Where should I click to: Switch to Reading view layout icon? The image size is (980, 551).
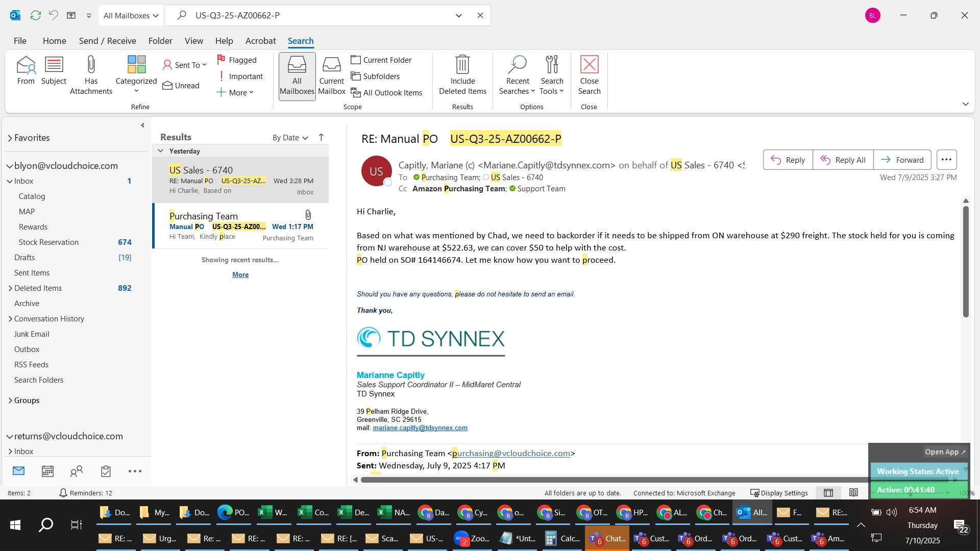tap(853, 493)
